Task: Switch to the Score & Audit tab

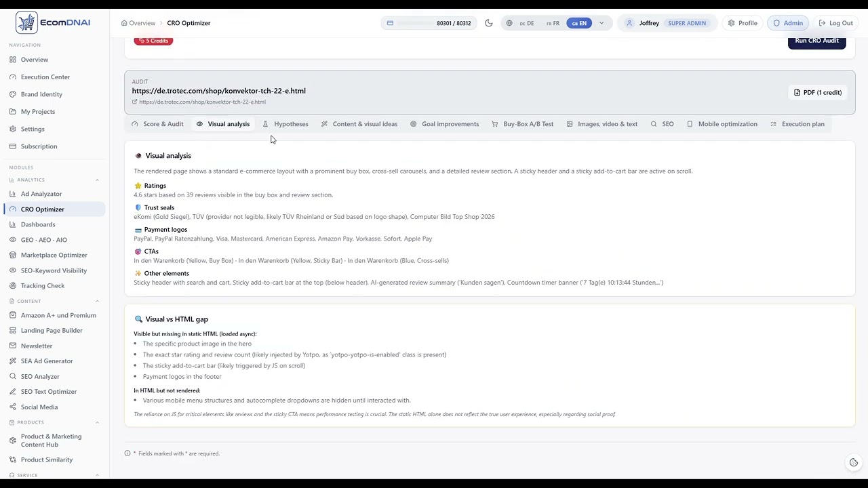Action: 157,124
